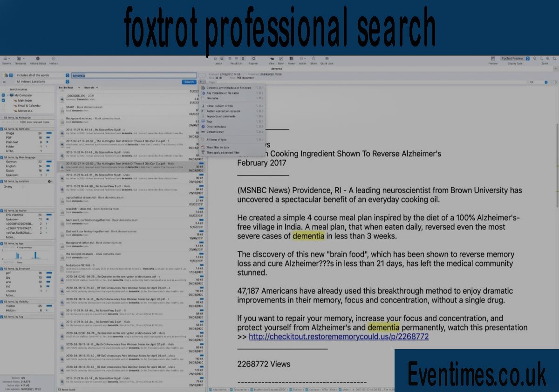Click the Reveal toolbar icon
559x392 pixels.
click(292, 59)
